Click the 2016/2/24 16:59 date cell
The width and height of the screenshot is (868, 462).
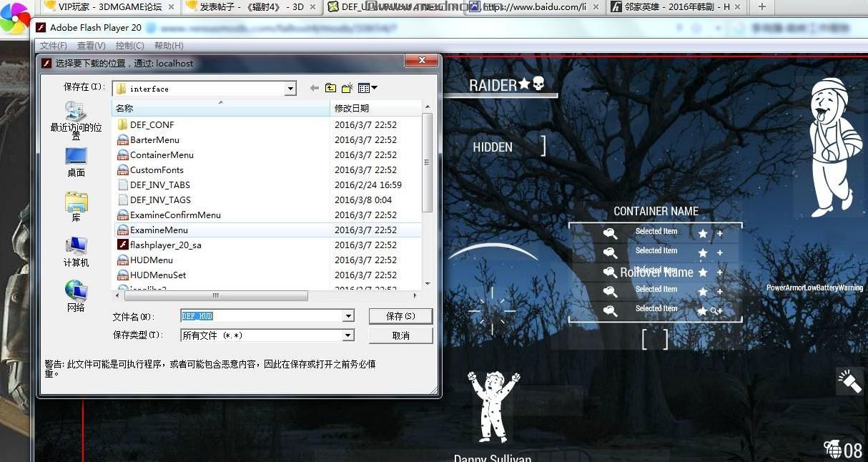click(x=368, y=185)
